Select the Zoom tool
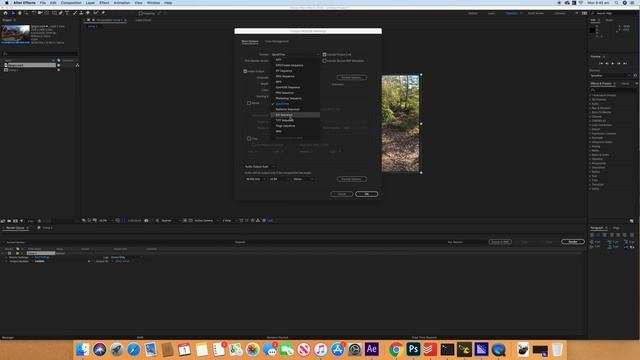Image resolution: width=640 pixels, height=360 pixels. point(26,13)
